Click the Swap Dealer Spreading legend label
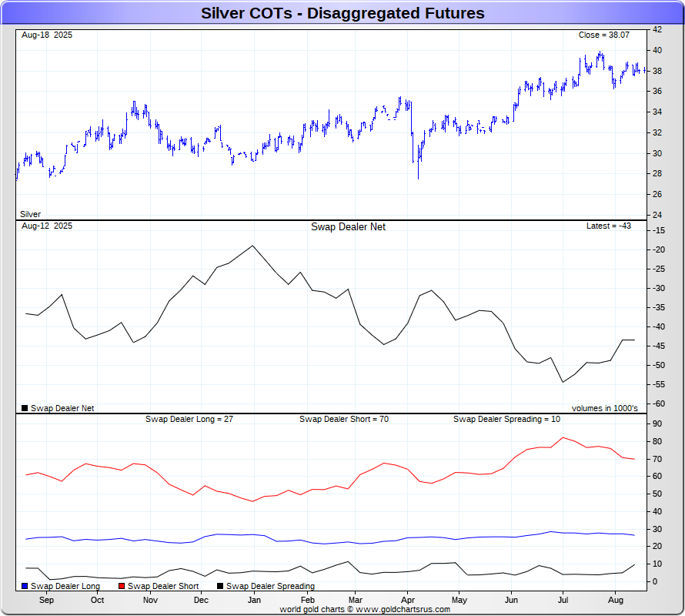685x616 pixels. pyautogui.click(x=270, y=586)
